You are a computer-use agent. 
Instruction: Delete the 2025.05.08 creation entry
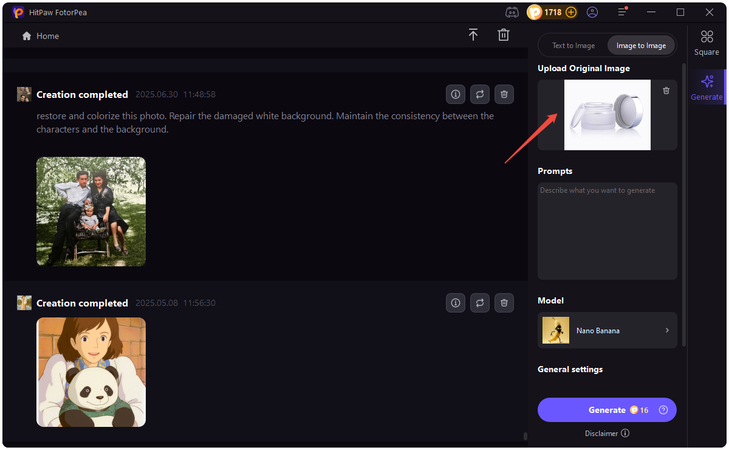click(505, 302)
